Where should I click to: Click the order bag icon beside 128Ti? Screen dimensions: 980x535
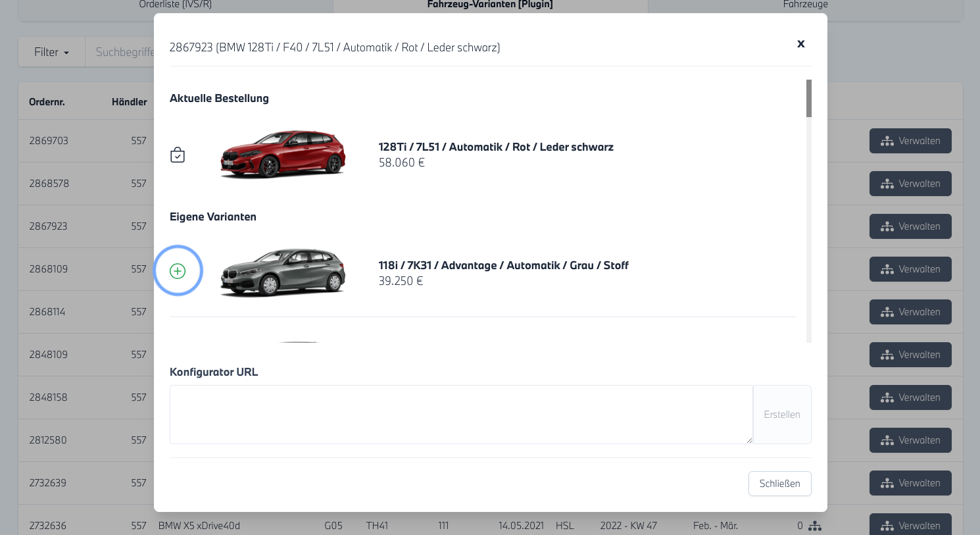(178, 155)
